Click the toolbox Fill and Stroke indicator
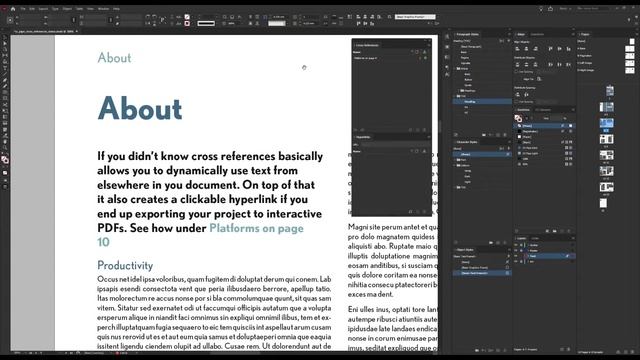640x360 pixels. tap(4, 160)
